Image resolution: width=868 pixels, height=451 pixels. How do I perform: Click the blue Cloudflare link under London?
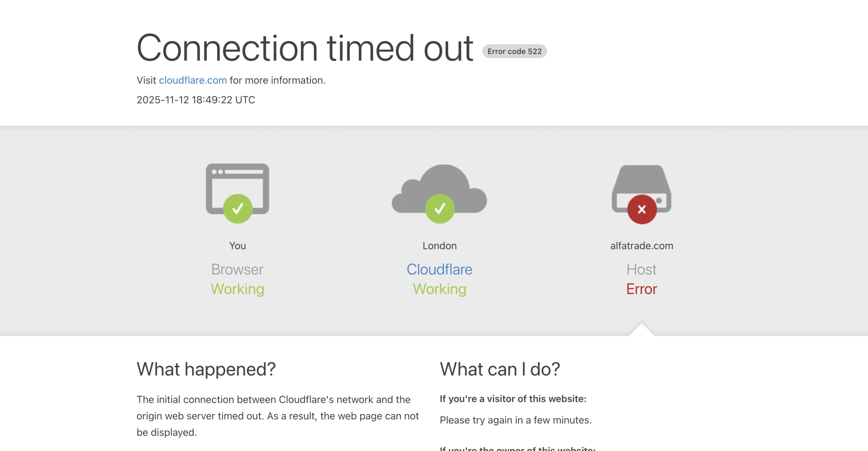coord(439,270)
